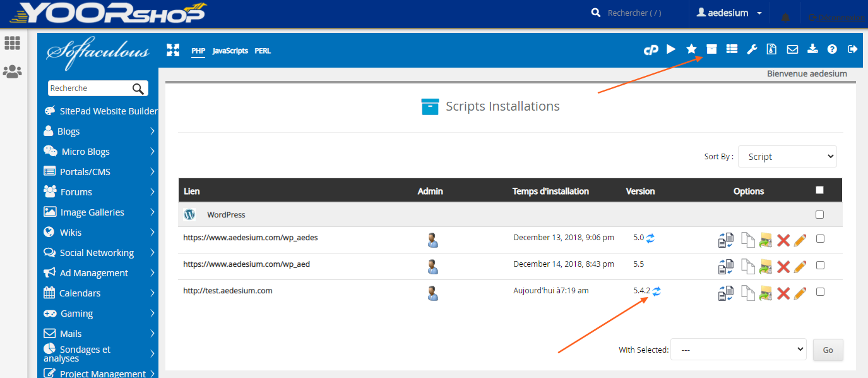Check the select-all checkbox in table header
Viewport: 868px width, 378px height.
pyautogui.click(x=819, y=190)
